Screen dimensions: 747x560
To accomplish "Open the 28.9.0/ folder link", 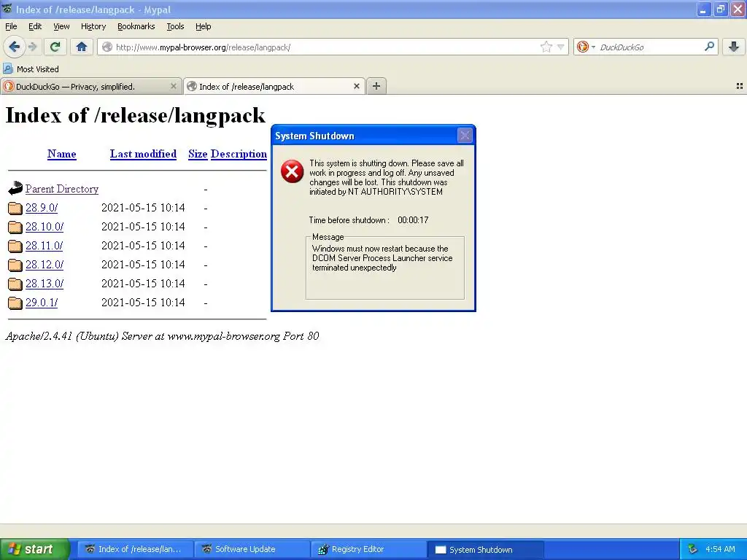I will [42, 208].
